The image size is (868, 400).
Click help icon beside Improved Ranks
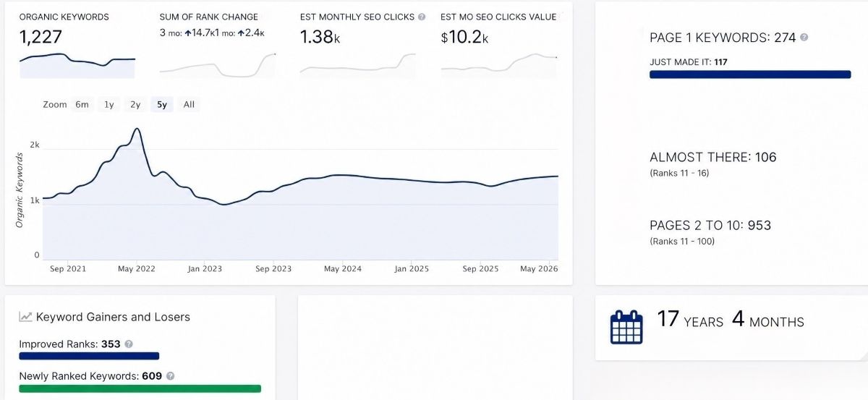click(129, 344)
